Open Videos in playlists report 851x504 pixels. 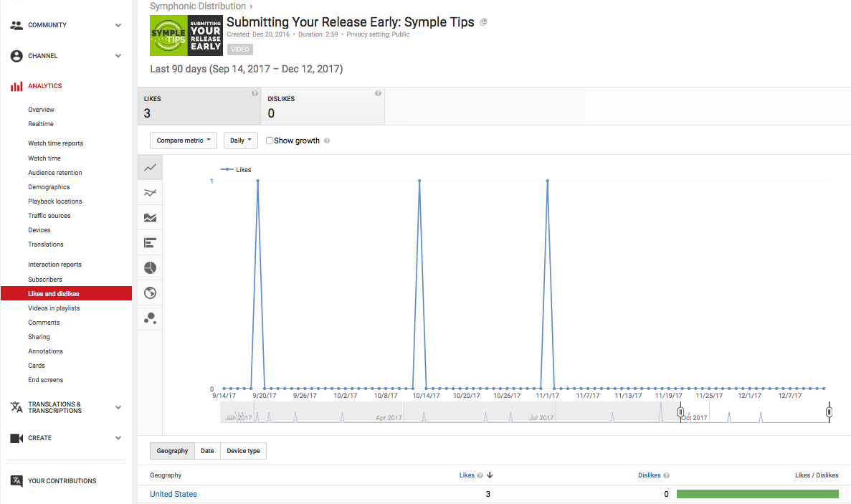54,308
